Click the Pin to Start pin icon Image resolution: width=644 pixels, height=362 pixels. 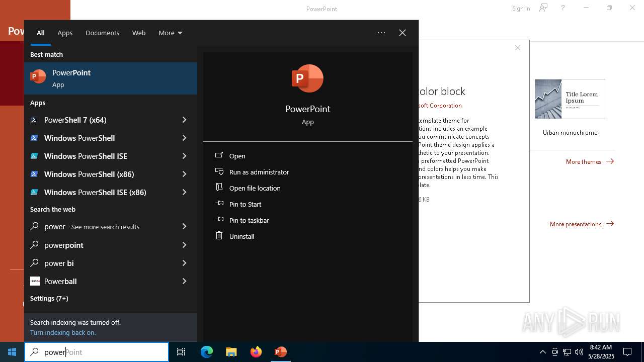click(219, 203)
